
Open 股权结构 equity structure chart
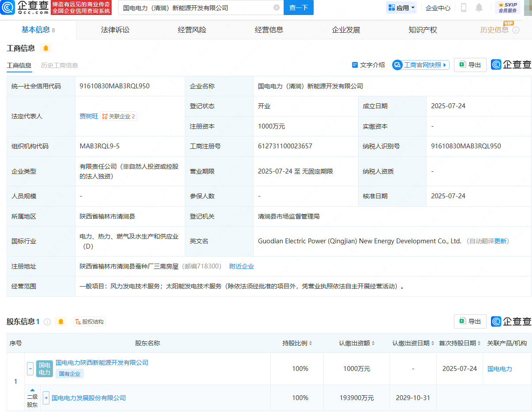tap(90, 322)
